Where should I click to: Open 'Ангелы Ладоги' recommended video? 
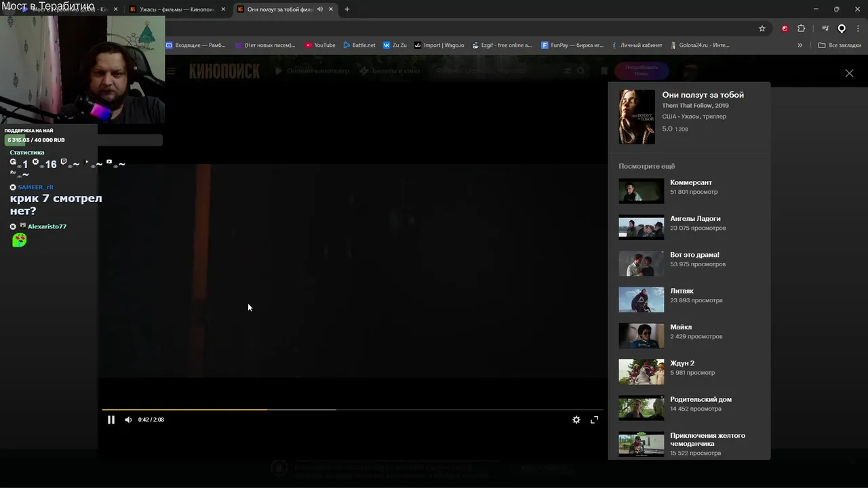click(642, 227)
